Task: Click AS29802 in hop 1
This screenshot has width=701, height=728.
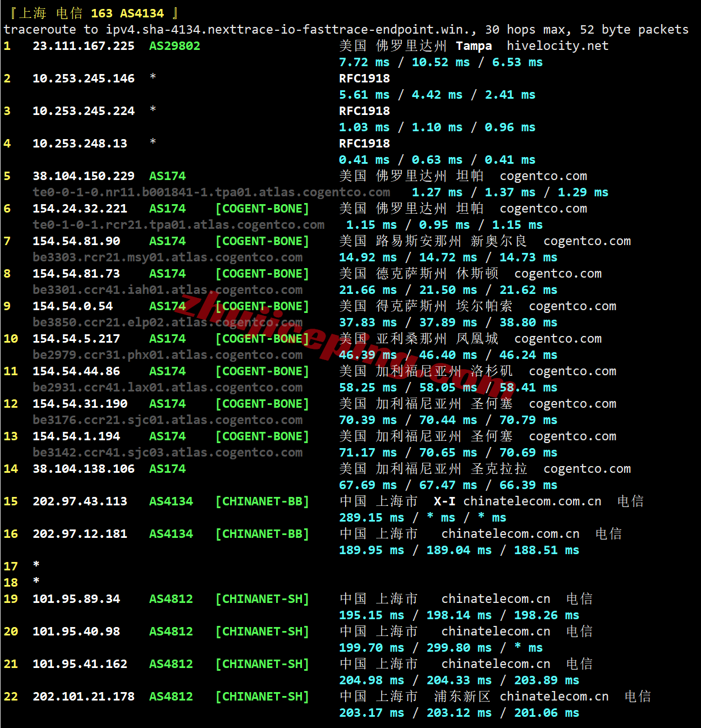Action: 175,46
